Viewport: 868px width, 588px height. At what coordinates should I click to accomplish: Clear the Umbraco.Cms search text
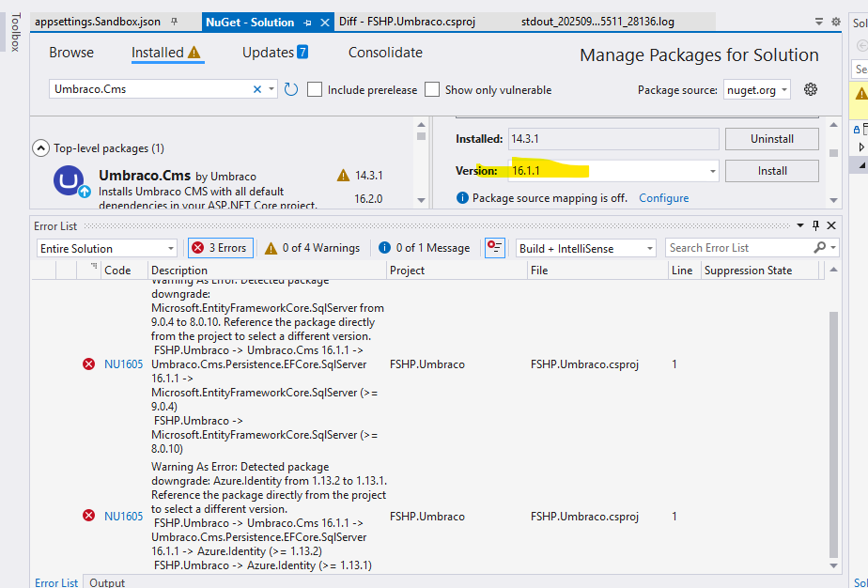257,89
